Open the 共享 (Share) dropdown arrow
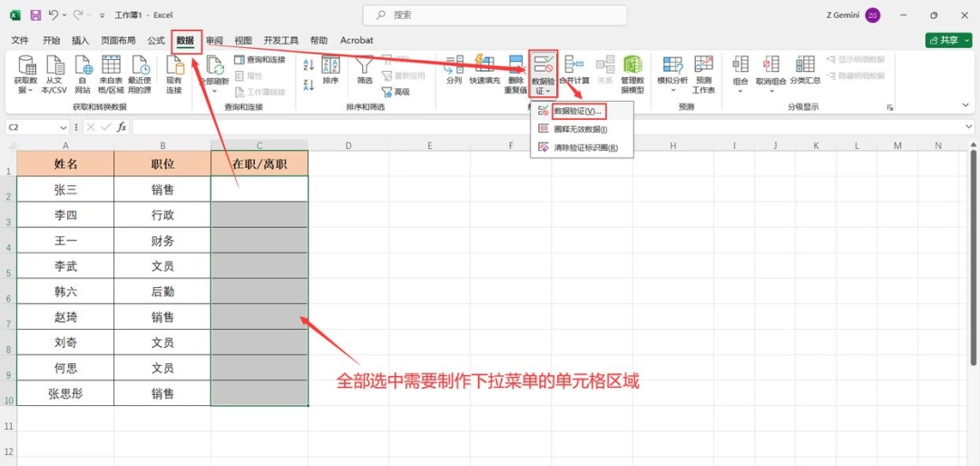The height and width of the screenshot is (466, 980). (x=966, y=40)
